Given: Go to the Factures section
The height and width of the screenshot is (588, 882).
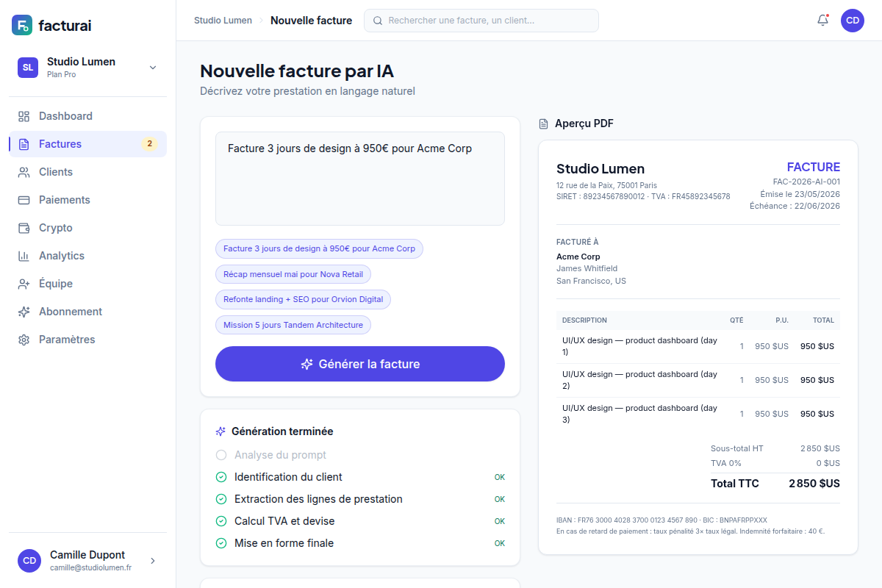Looking at the screenshot, I should tap(88, 144).
